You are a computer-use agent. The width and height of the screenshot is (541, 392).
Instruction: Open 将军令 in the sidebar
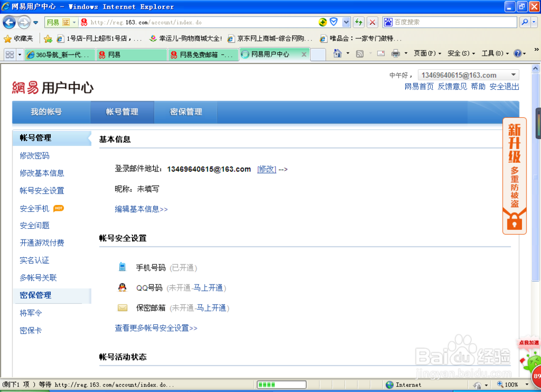pyautogui.click(x=31, y=313)
